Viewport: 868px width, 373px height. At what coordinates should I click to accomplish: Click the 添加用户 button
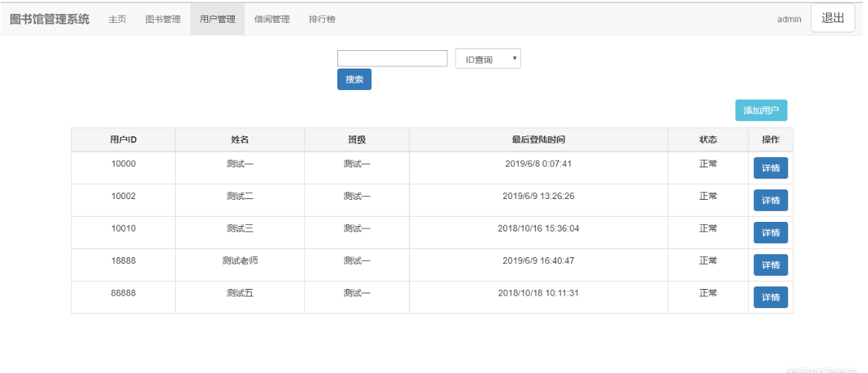(761, 111)
